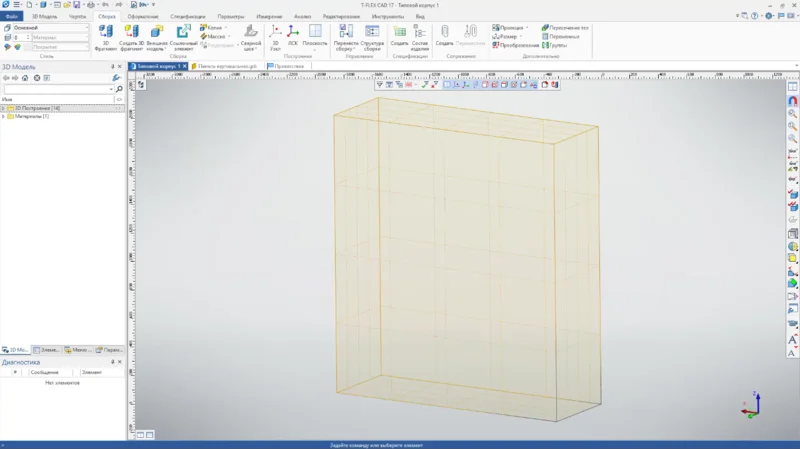Open the Оформление ribbon tab
The height and width of the screenshot is (449, 800).
pos(143,17)
